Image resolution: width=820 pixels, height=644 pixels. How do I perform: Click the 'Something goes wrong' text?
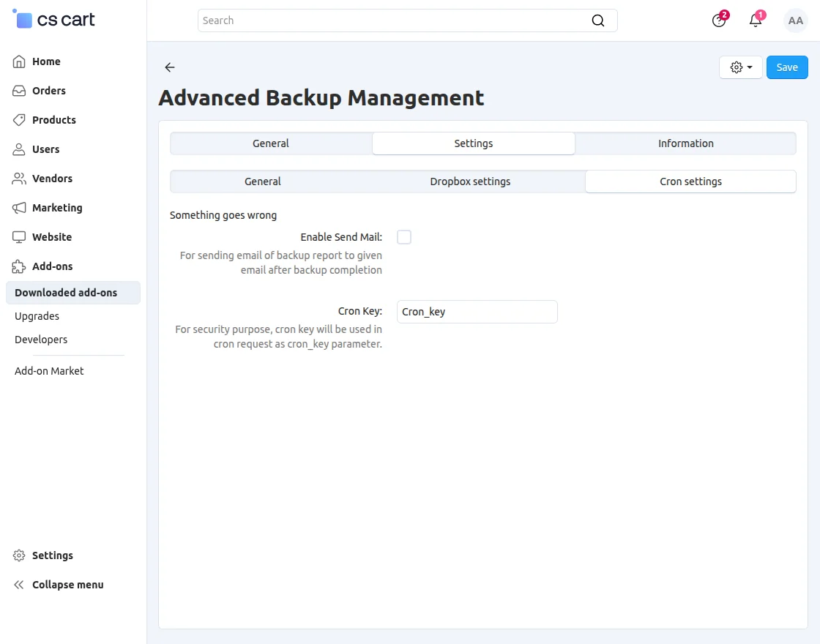(x=223, y=215)
